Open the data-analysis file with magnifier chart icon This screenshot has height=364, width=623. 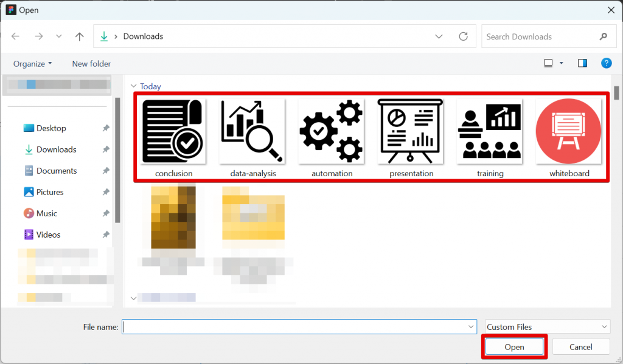(x=252, y=131)
